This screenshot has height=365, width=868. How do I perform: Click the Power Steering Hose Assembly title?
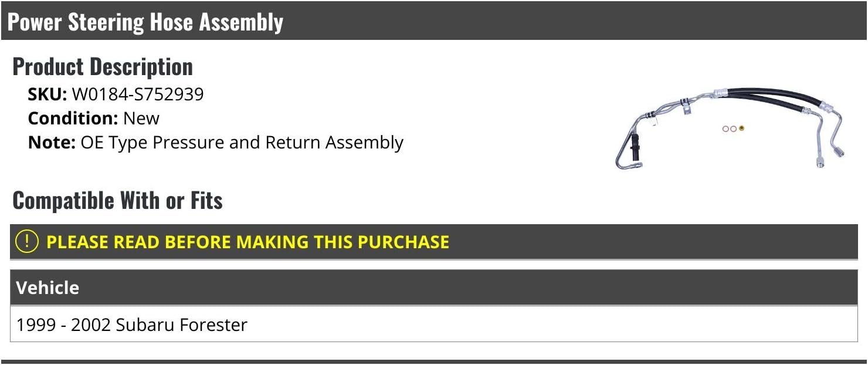[x=145, y=22]
